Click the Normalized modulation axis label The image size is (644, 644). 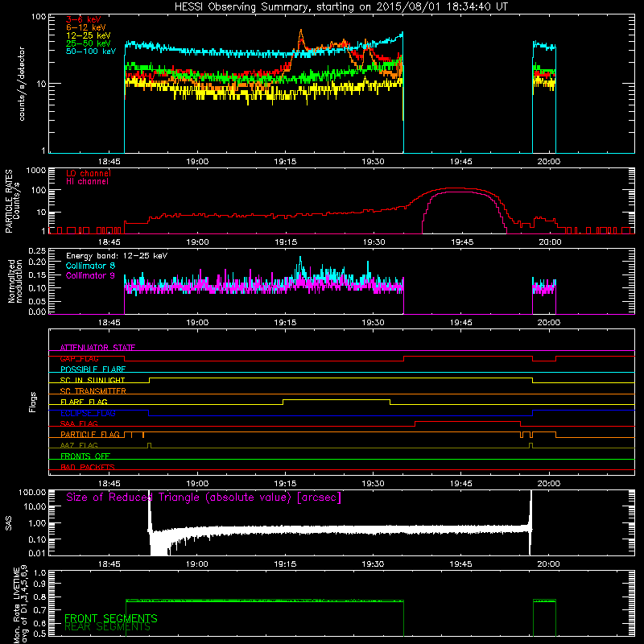[15, 281]
